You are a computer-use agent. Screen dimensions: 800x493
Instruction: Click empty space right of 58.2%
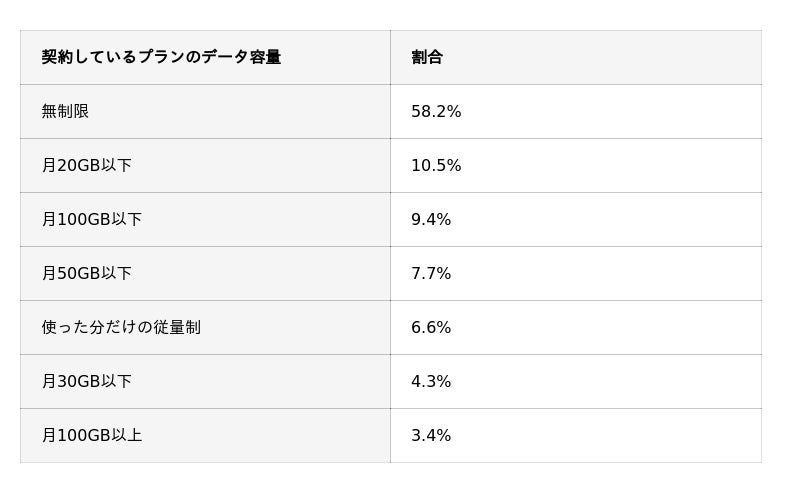[x=612, y=111]
